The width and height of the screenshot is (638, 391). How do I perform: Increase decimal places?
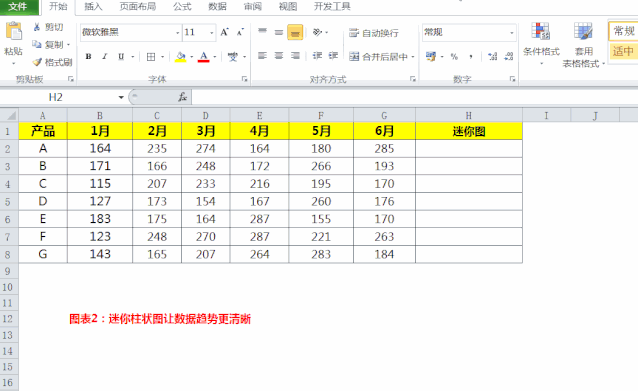[x=493, y=57]
